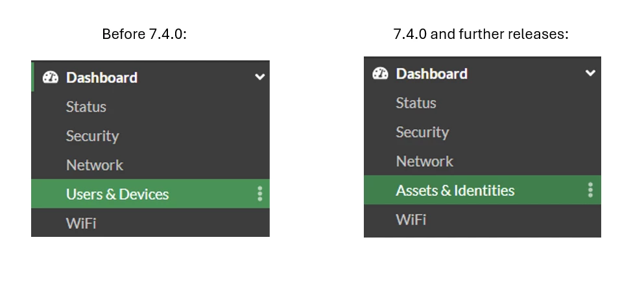644x281 pixels.
Task: Click the 'Before 7.4.0:' heading text
Action: 144,34
